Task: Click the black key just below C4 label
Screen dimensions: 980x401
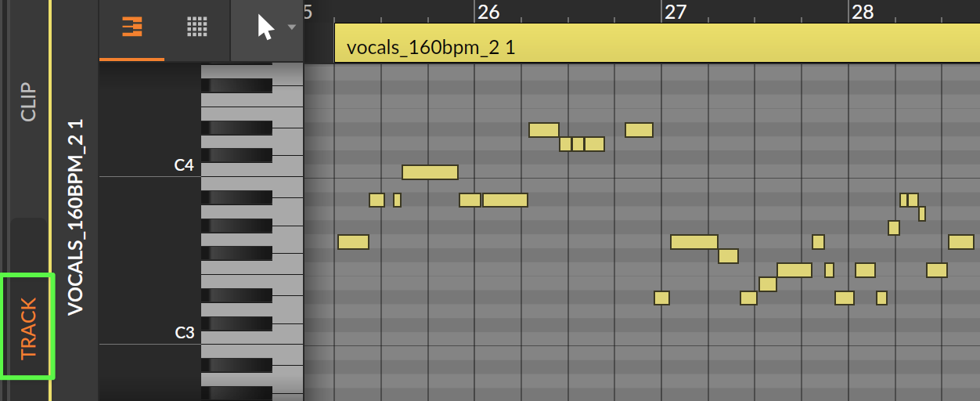Action: pyautogui.click(x=236, y=197)
